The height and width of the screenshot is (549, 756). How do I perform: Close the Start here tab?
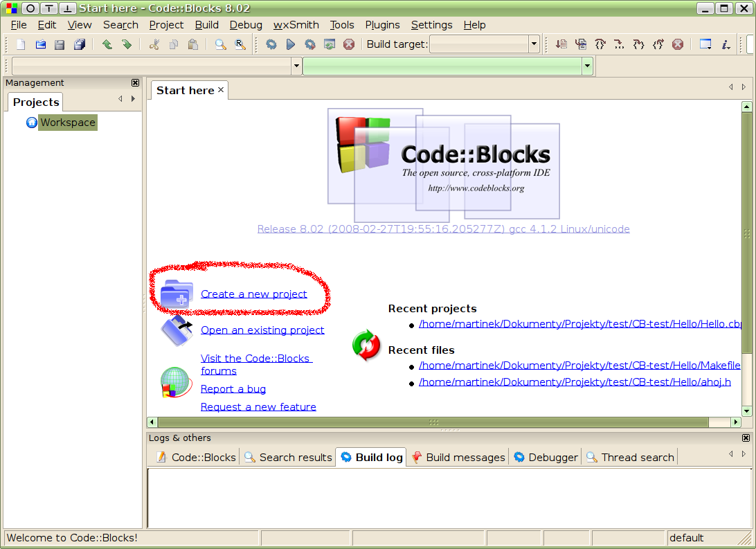click(221, 89)
